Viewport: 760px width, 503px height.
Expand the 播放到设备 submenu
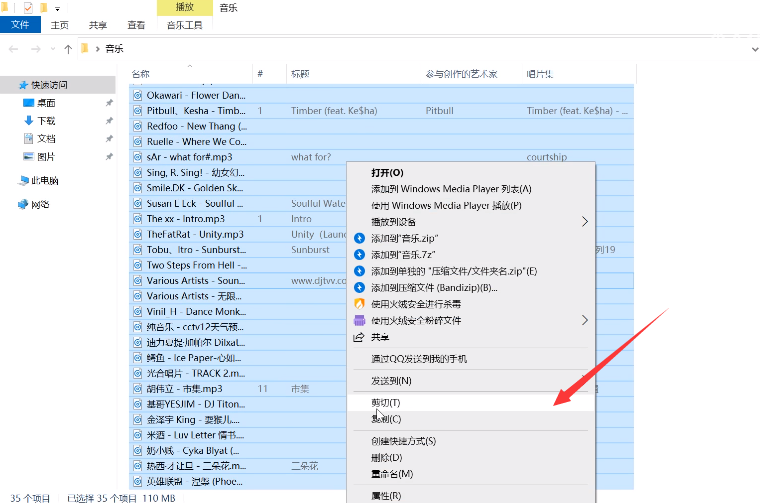[471, 222]
